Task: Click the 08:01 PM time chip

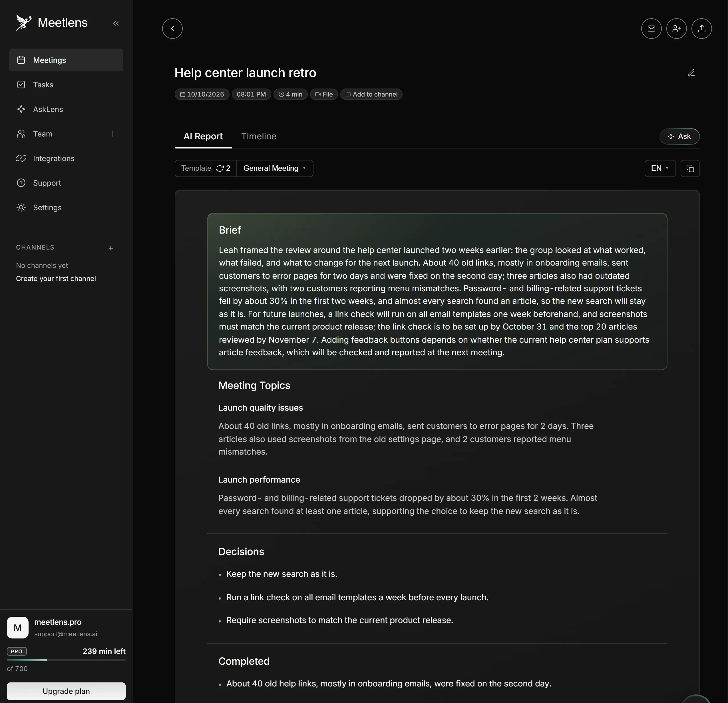Action: (x=252, y=95)
